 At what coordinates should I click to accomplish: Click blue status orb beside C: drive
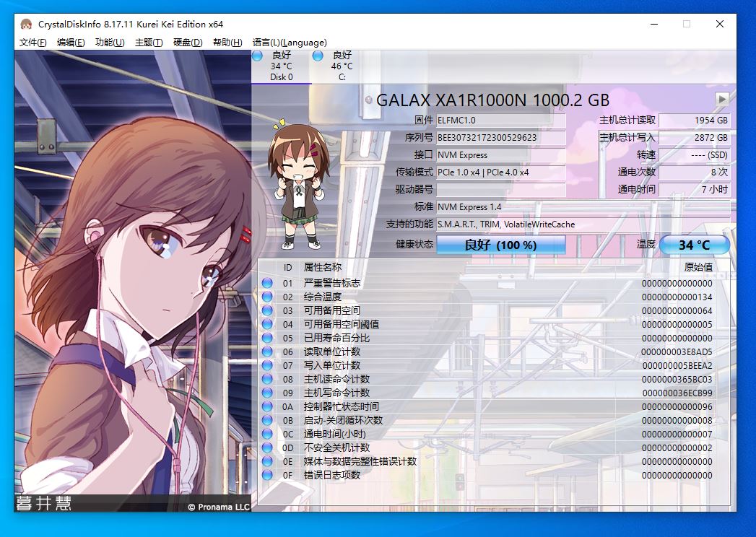318,56
